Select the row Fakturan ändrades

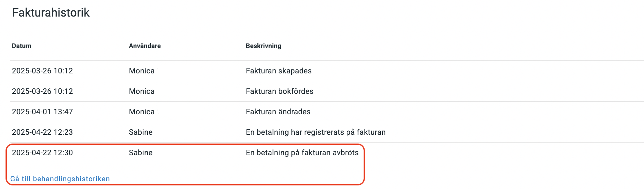click(x=195, y=112)
